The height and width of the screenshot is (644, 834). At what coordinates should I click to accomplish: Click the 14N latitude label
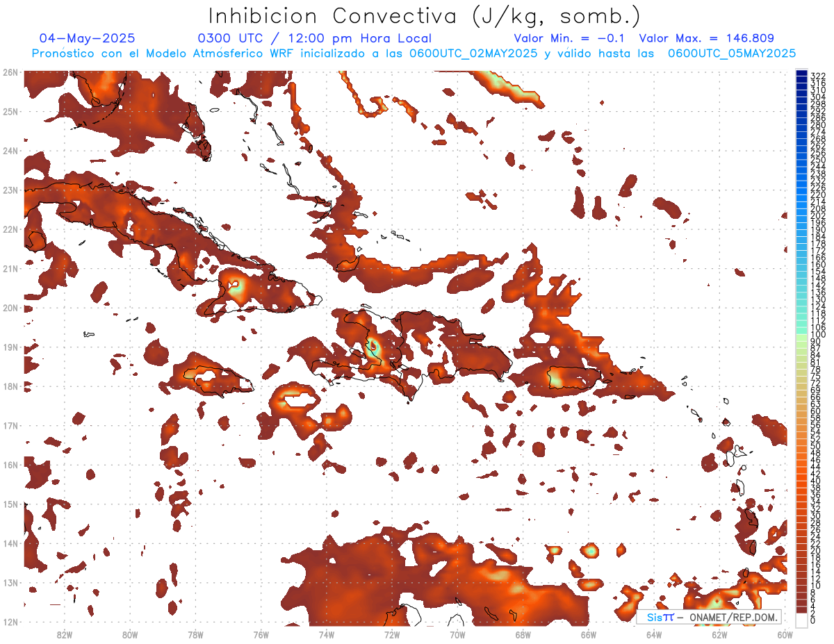point(10,543)
